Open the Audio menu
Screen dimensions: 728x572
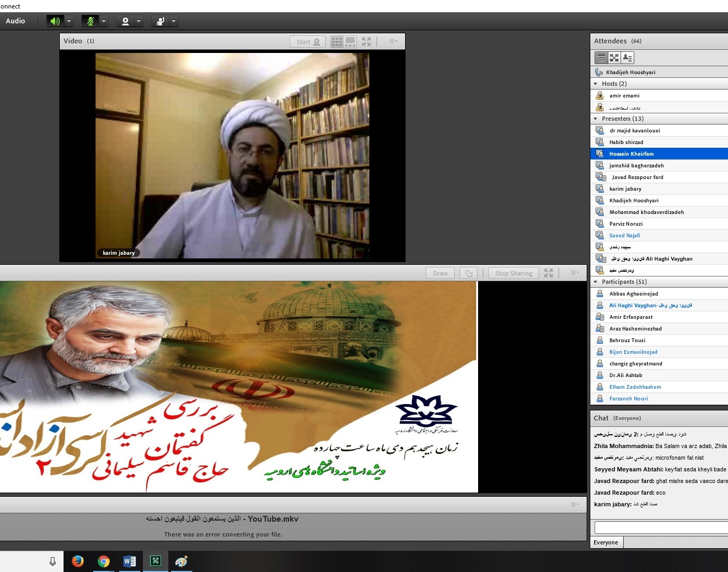pyautogui.click(x=15, y=21)
